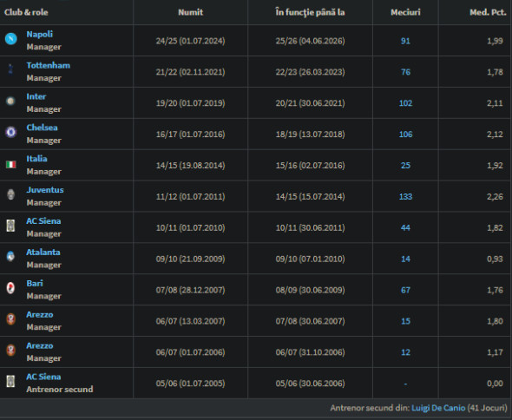The height and width of the screenshot is (420, 512).
Task: Click the Italia flag icon
Action: pos(10,164)
